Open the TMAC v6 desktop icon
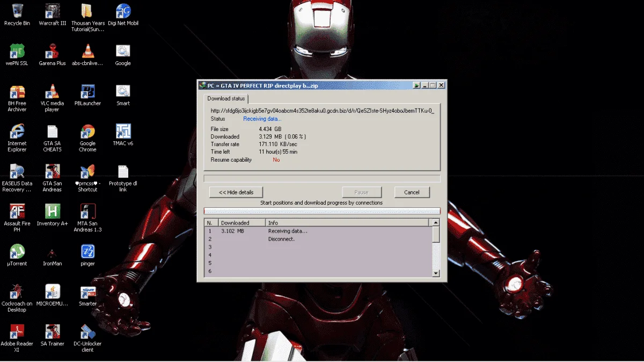Image resolution: width=644 pixels, height=362 pixels. (x=123, y=135)
